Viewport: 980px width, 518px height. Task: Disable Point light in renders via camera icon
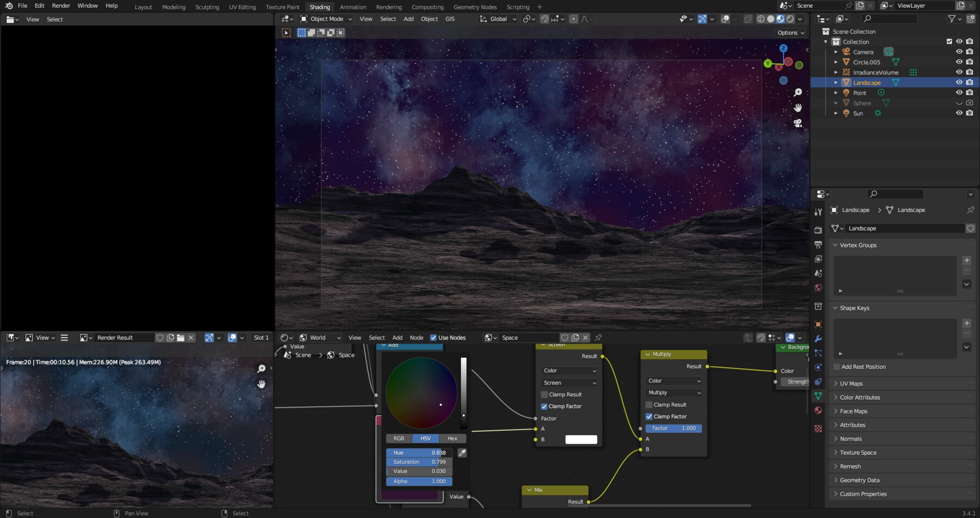click(970, 93)
